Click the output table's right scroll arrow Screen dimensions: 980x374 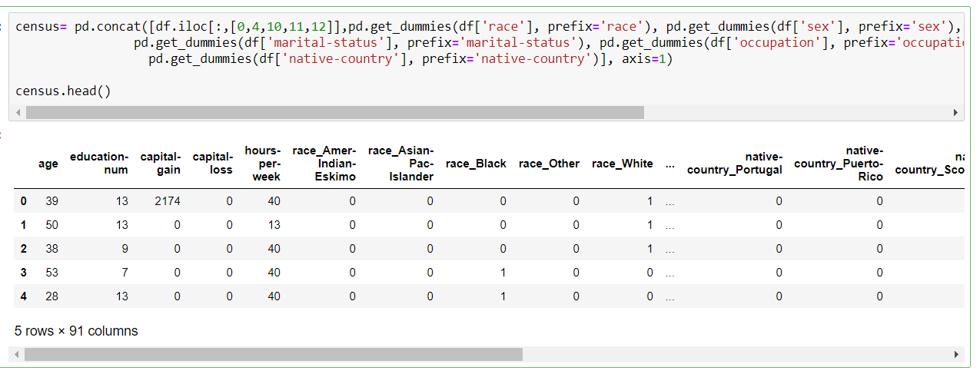click(956, 355)
